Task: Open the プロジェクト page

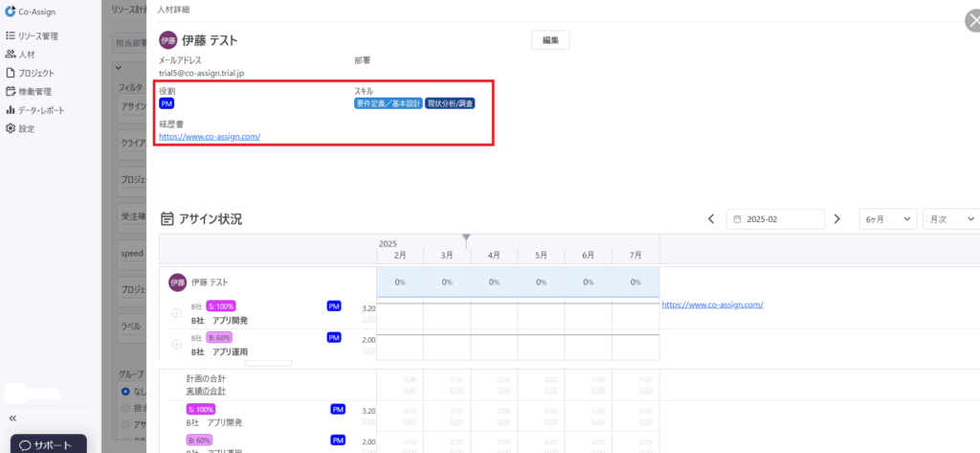Action: (30, 73)
